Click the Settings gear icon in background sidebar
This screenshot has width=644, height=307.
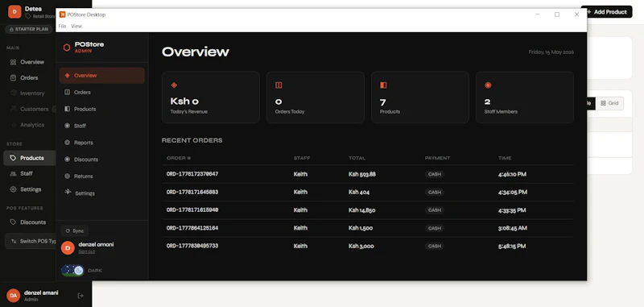pos(13,189)
